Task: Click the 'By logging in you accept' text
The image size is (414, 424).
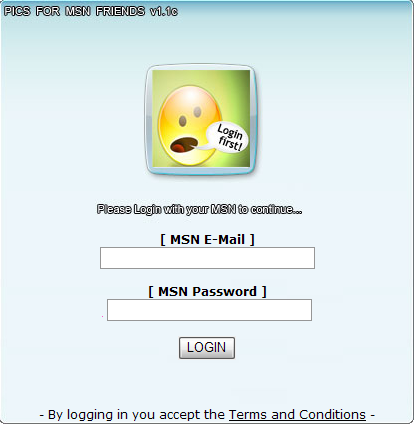Action: 132,415
